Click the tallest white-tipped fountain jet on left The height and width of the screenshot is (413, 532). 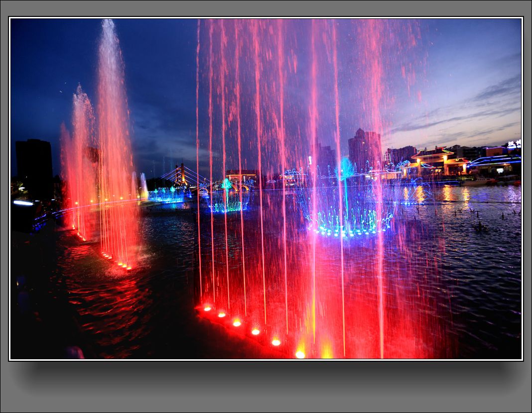pyautogui.click(x=112, y=124)
